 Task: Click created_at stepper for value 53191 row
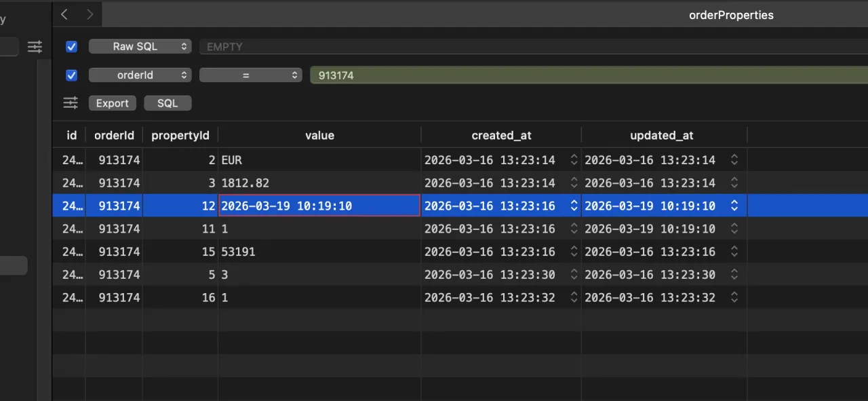point(574,252)
